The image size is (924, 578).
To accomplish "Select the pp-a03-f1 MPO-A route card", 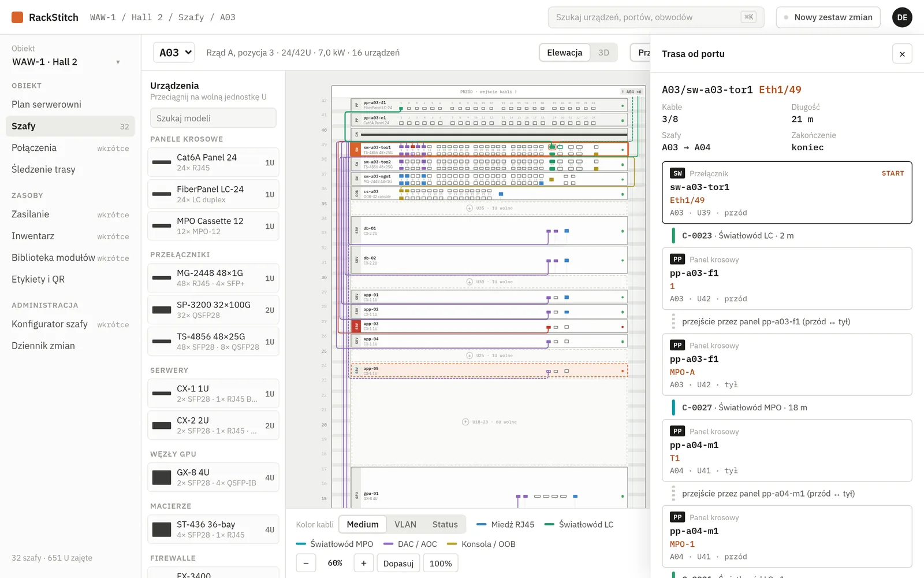I will pos(787,365).
